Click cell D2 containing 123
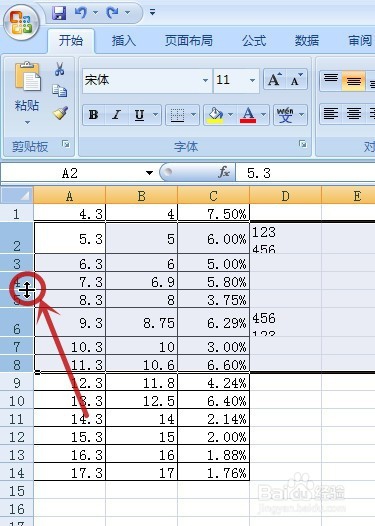Viewport: 375px width, 526px height. coord(285,238)
